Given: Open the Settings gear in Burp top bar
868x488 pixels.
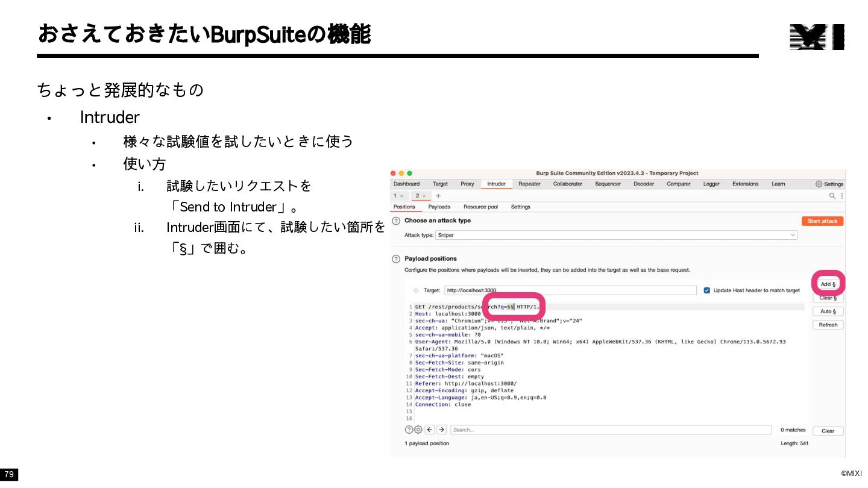Looking at the screenshot, I should (x=829, y=184).
